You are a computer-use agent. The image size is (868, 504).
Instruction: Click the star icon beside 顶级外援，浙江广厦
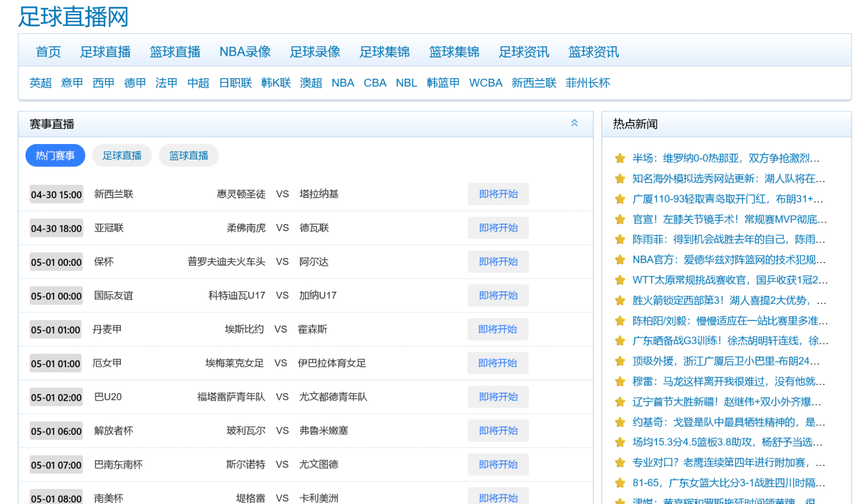(620, 361)
